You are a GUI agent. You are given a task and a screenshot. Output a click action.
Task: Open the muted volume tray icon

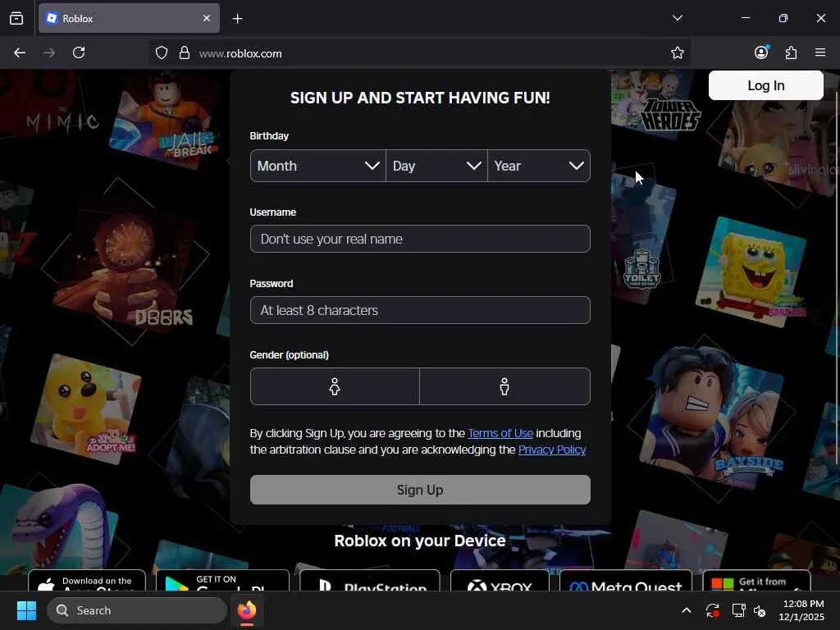click(x=760, y=610)
